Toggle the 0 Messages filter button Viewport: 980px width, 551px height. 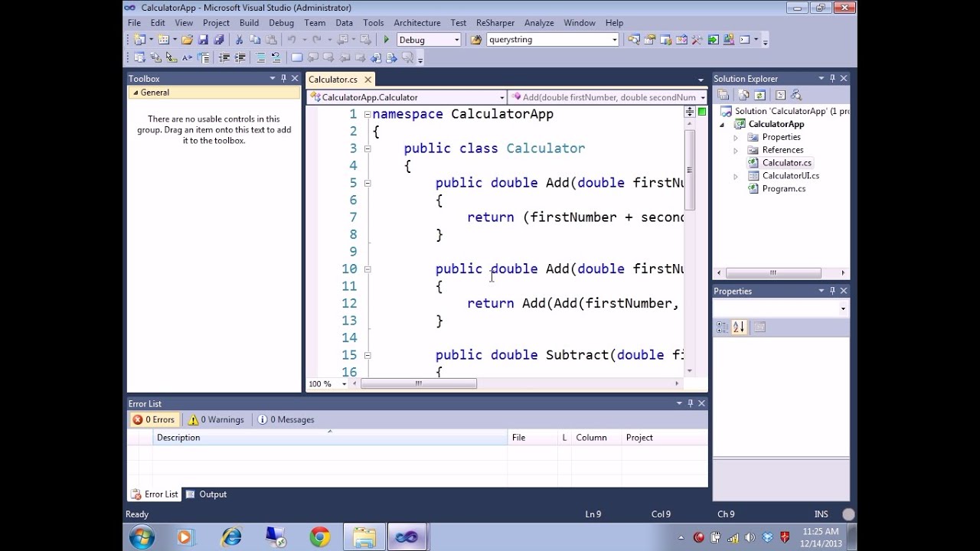point(286,419)
